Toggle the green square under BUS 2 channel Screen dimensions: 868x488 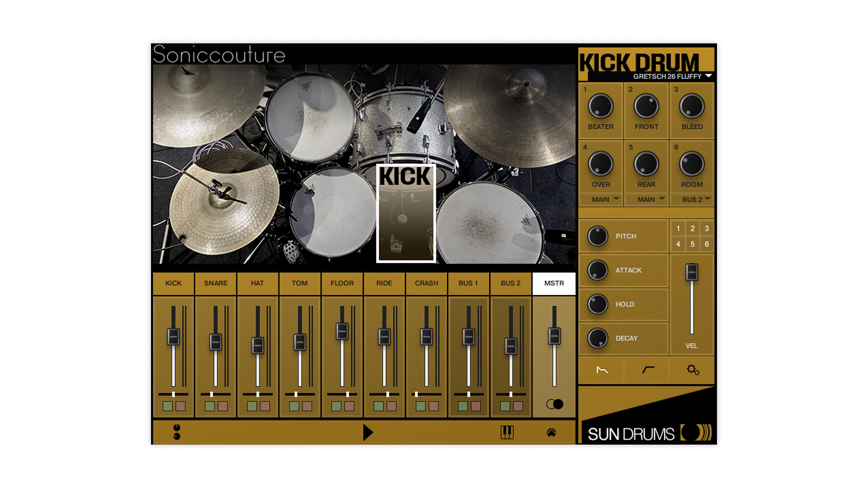click(505, 406)
